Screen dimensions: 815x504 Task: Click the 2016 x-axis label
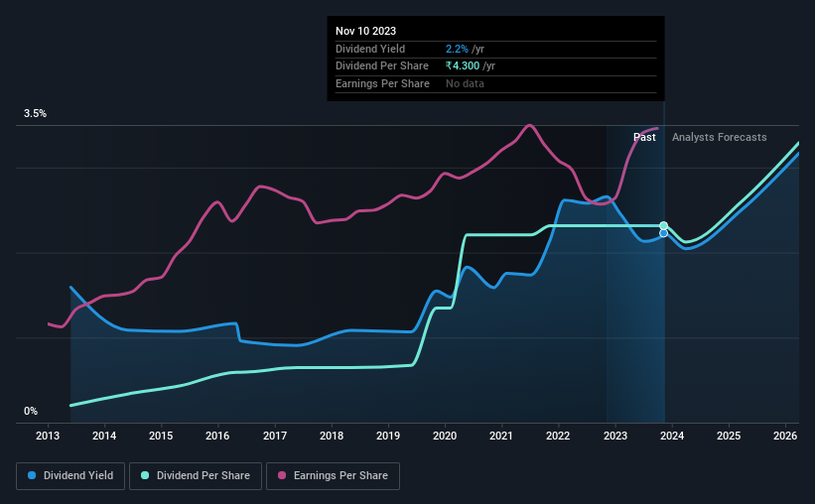(x=217, y=436)
